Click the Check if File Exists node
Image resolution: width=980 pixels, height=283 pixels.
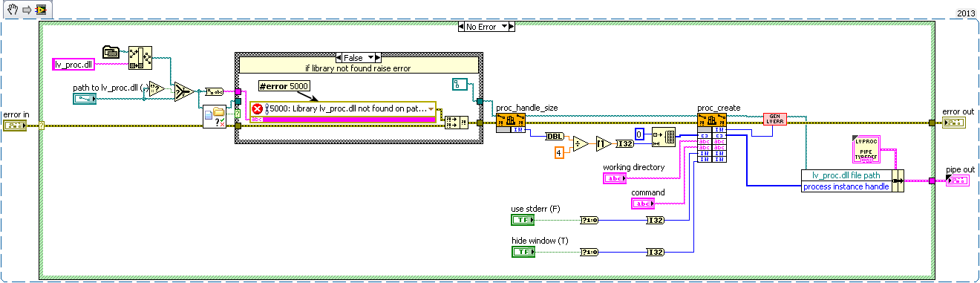click(215, 117)
